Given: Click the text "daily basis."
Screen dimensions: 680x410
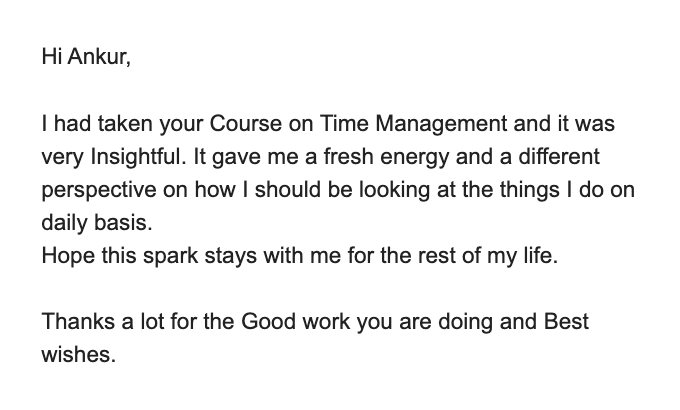Looking at the screenshot, I should point(89,223).
